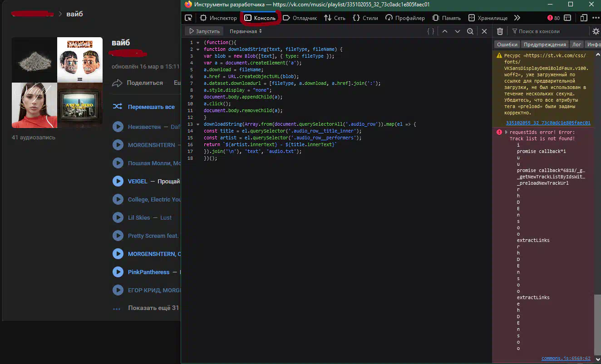Click Lil Skies artist name
Image resolution: width=601 pixels, height=364 pixels.
[139, 218]
